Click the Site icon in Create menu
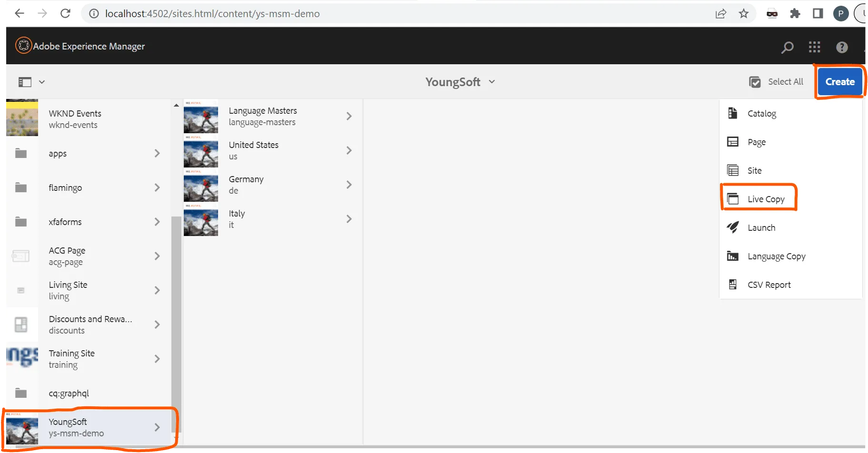This screenshot has height=453, width=868. [733, 170]
